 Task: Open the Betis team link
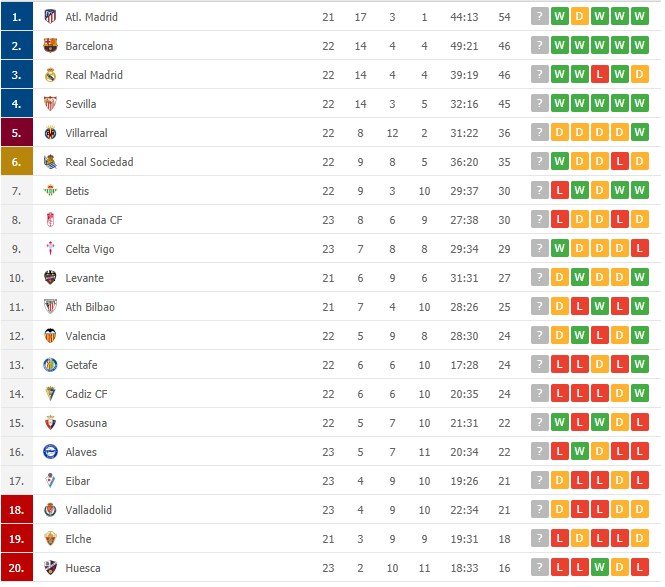79,191
